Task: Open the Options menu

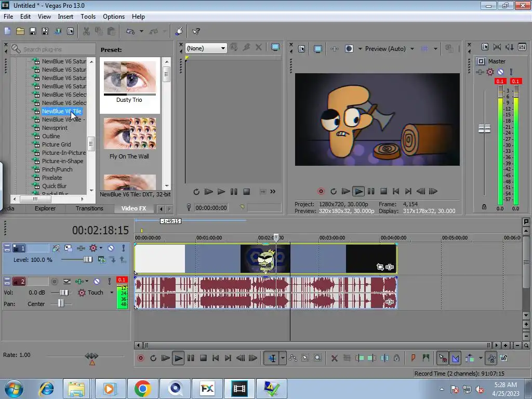Action: pos(114,16)
